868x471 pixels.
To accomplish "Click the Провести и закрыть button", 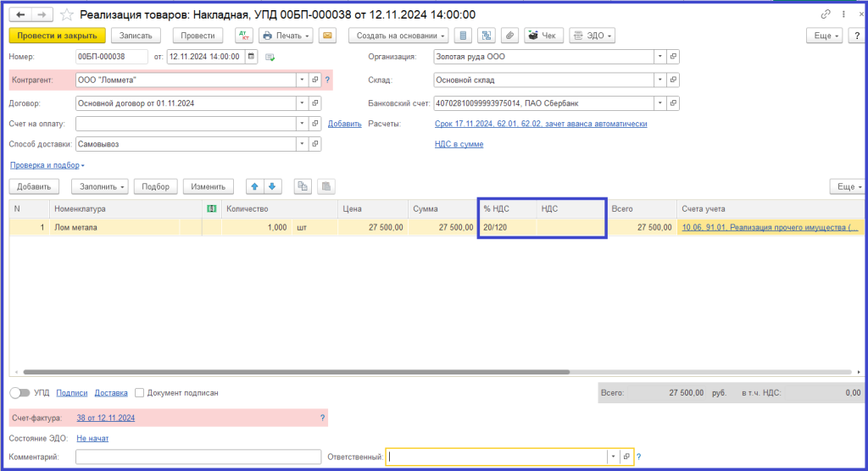I will (x=57, y=36).
